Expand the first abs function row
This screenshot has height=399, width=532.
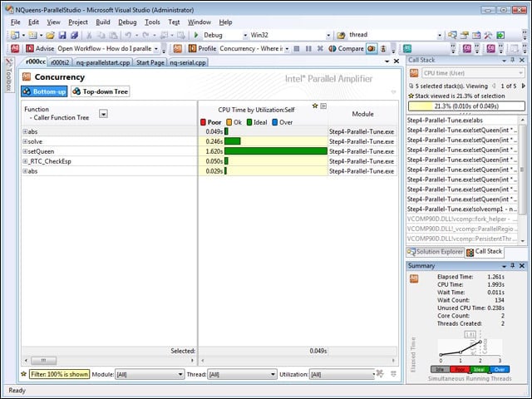click(25, 131)
